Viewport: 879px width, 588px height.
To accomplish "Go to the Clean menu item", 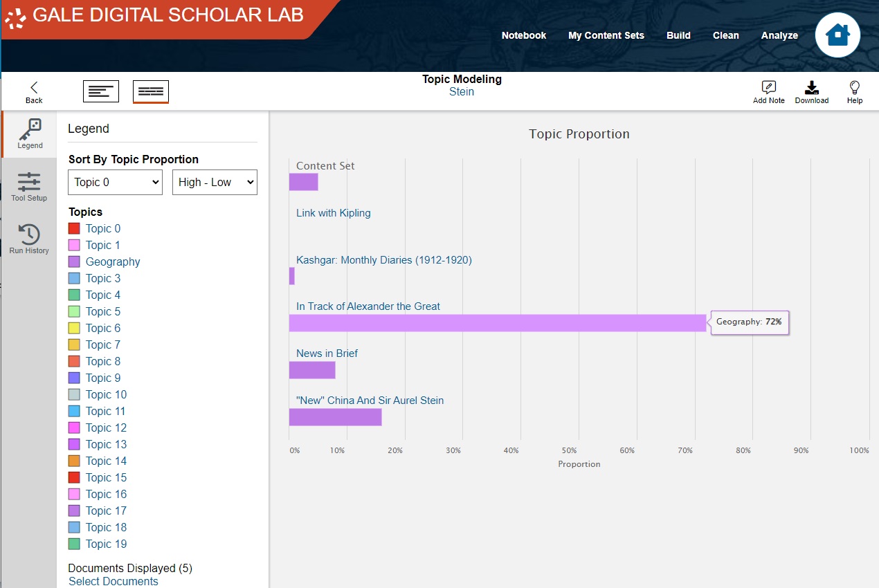I will click(726, 35).
